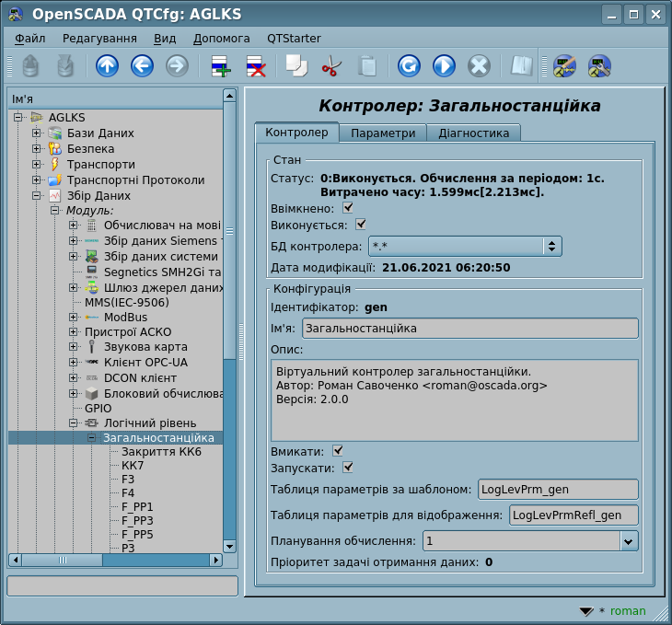Expand the ModBus tree node
This screenshot has width=672, height=625.
pyautogui.click(x=73, y=318)
